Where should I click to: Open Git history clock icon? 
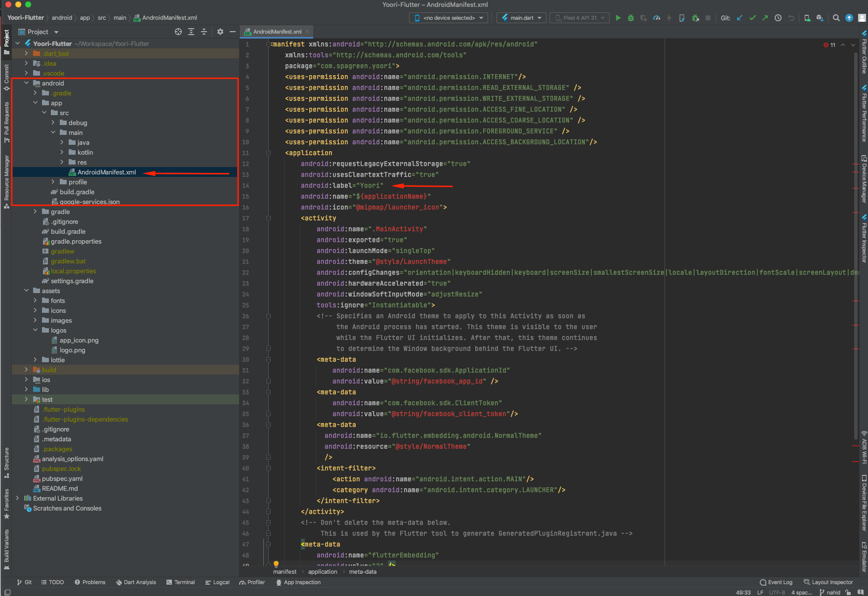(778, 18)
